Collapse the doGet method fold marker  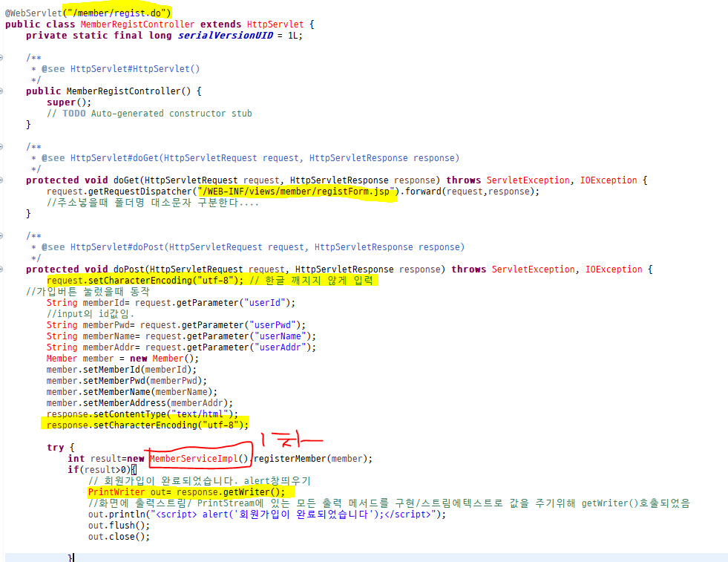point(1,180)
